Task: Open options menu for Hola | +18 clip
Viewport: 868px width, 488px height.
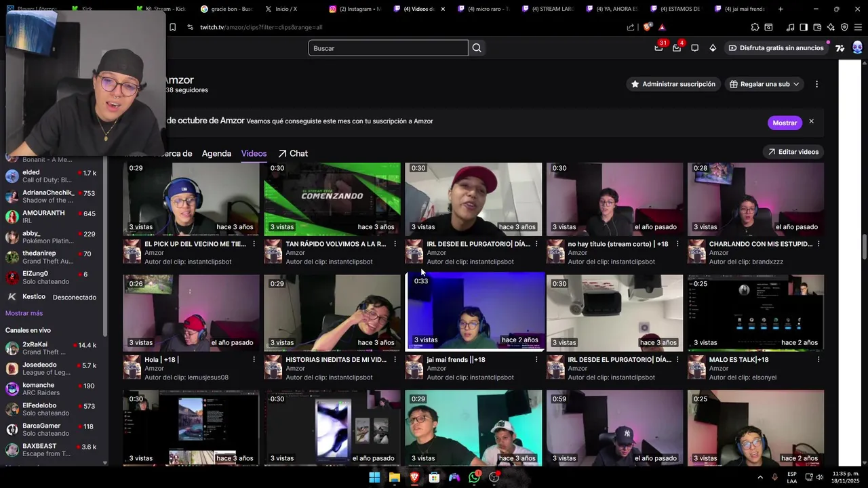Action: (254, 360)
